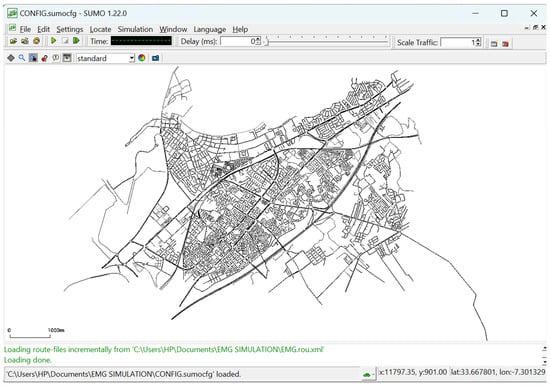Viewport: 550px width, 386px height.
Task: Click the message log scrollbar down arrow
Action: click(x=544, y=361)
